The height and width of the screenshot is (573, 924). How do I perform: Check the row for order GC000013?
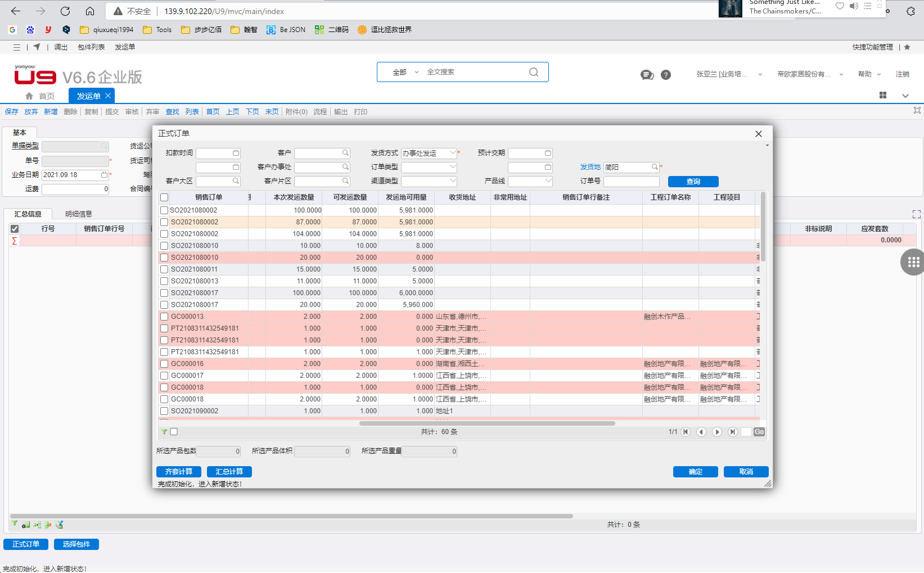(x=164, y=317)
